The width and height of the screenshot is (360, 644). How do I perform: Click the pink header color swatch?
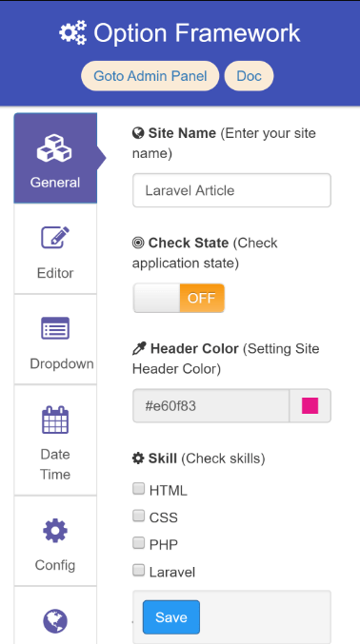pyautogui.click(x=310, y=406)
